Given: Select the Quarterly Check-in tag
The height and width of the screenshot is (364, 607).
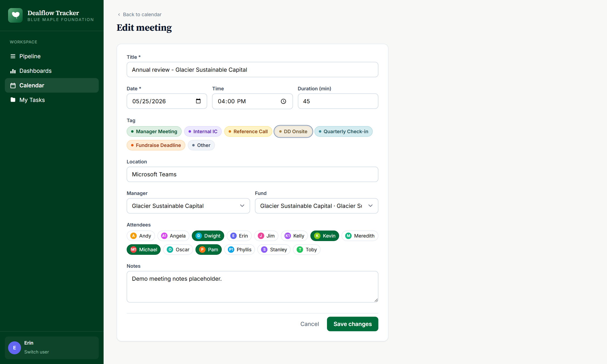Looking at the screenshot, I should click(343, 132).
